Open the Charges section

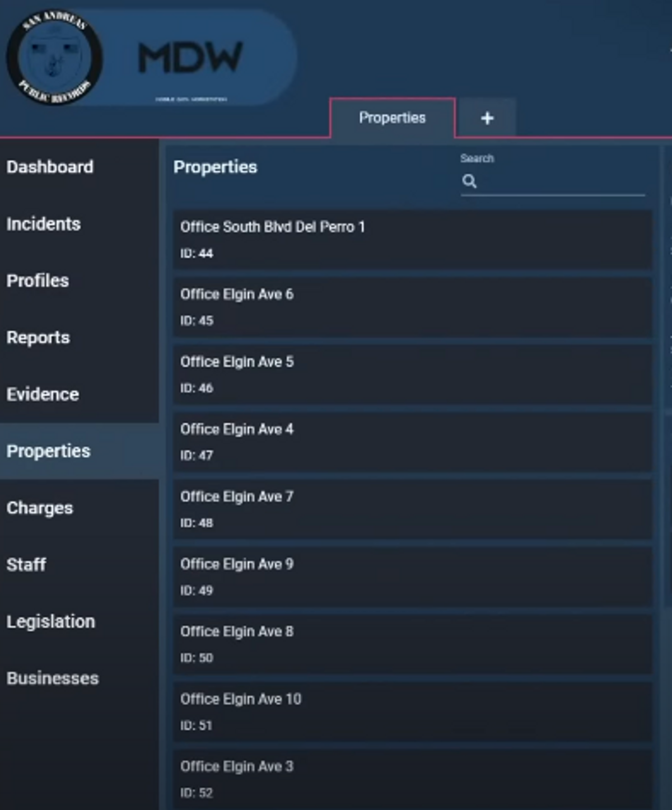click(x=40, y=508)
